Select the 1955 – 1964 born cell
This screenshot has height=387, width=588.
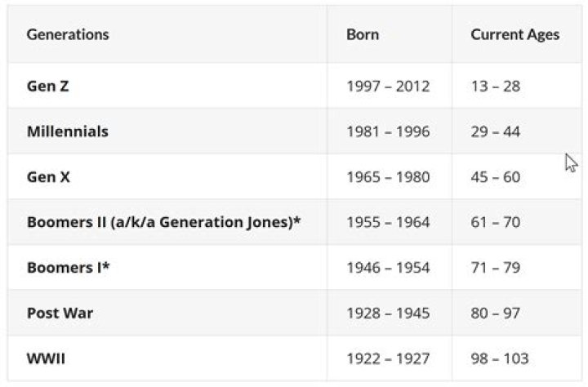[x=388, y=222]
